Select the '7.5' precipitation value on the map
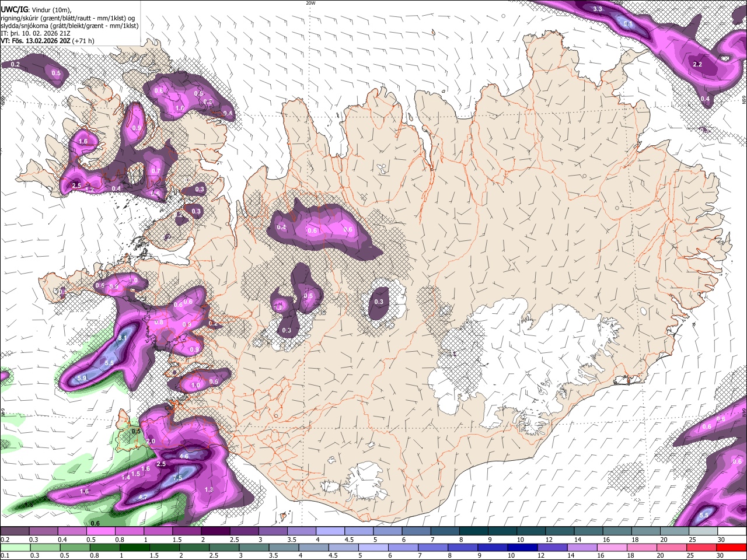747x560 pixels. coord(178,478)
